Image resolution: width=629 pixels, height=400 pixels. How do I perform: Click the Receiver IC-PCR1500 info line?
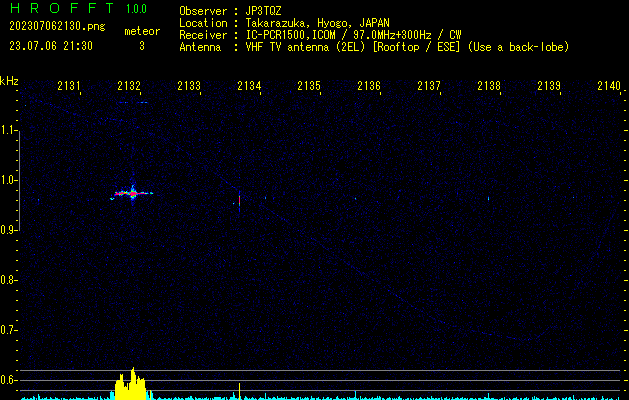point(320,34)
